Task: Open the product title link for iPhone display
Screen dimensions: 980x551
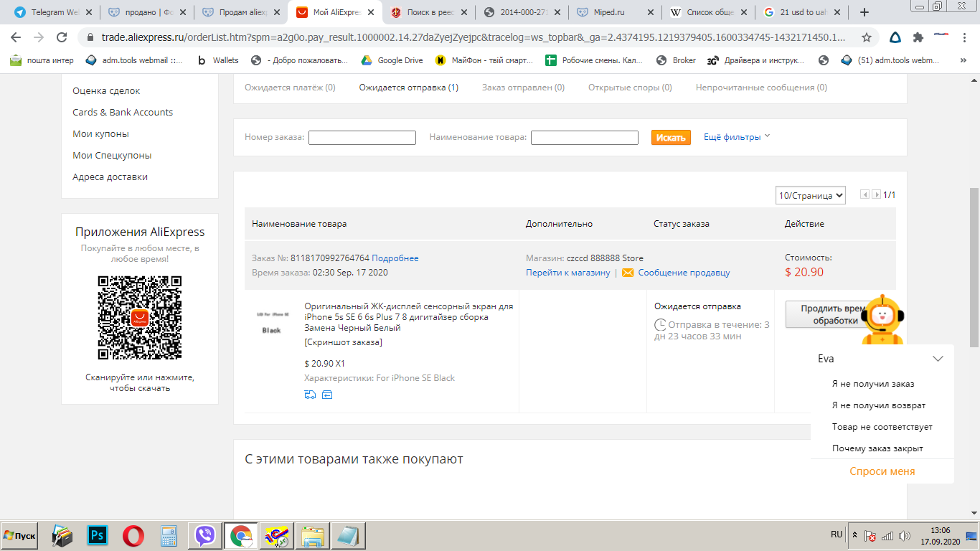Action: coord(409,317)
